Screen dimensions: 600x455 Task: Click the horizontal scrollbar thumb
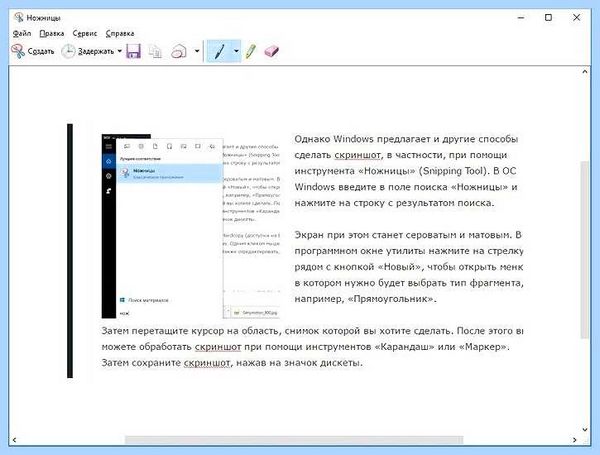(294, 440)
